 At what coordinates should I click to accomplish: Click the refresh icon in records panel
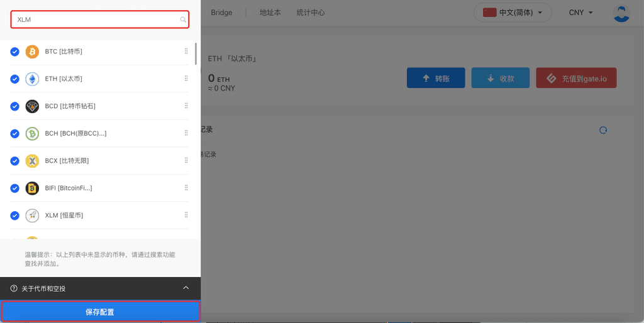tap(603, 130)
